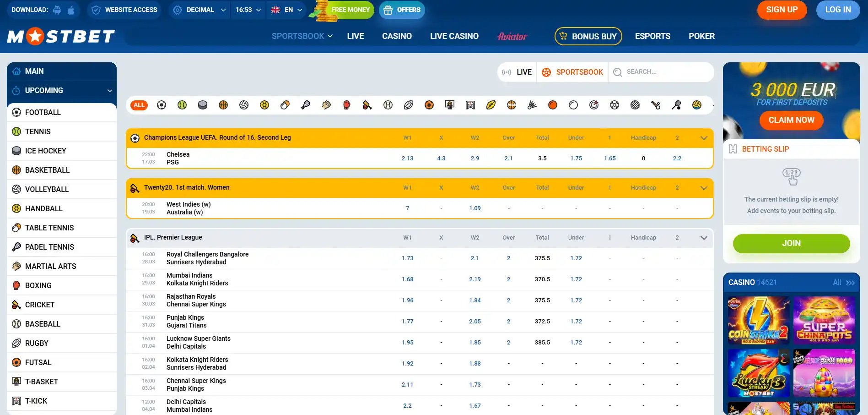Collapse the Champions League UEFA section
This screenshot has width=868, height=415.
tap(704, 138)
